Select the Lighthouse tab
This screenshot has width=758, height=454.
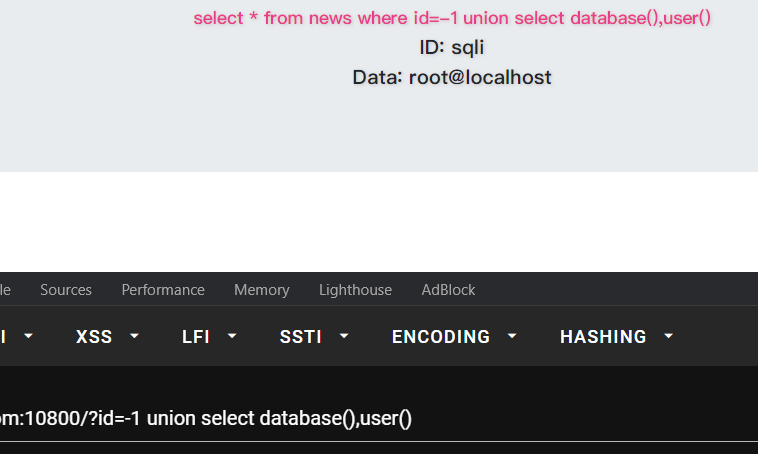coord(355,290)
